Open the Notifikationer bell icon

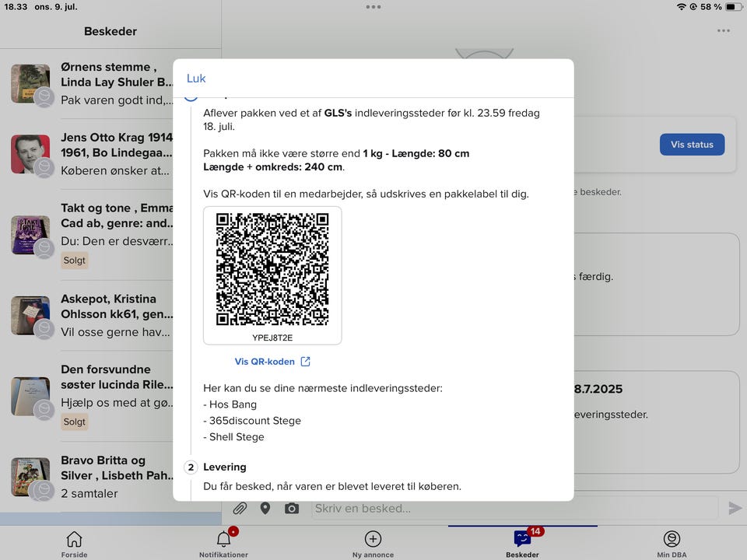pyautogui.click(x=223, y=540)
